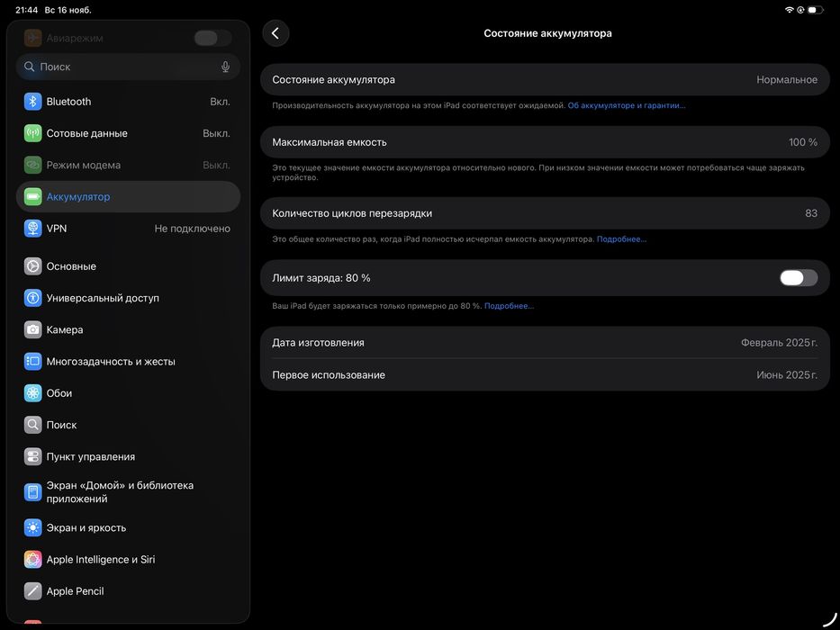Viewport: 840px width, 630px height.
Task: Open the learn more link under charge limit
Action: (509, 306)
